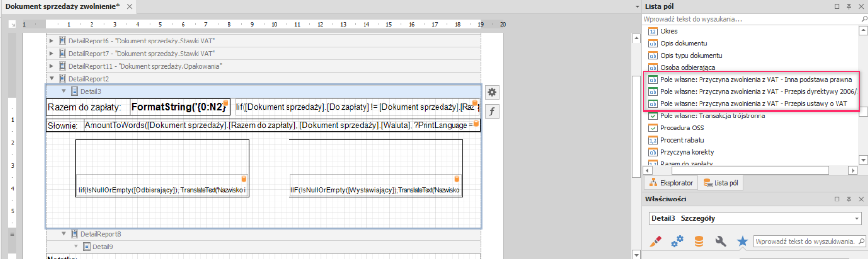Expand DetailReport7 band
Image resolution: width=868 pixels, height=259 pixels.
point(51,53)
